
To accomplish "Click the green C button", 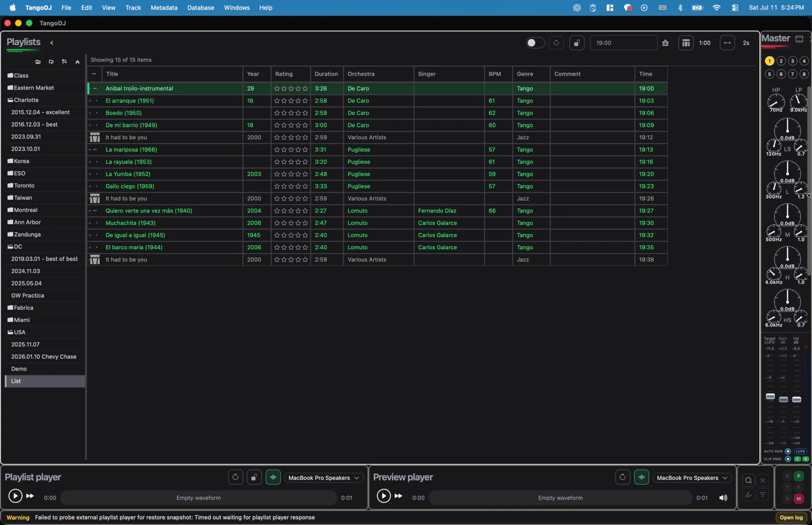I will pyautogui.click(x=797, y=459).
